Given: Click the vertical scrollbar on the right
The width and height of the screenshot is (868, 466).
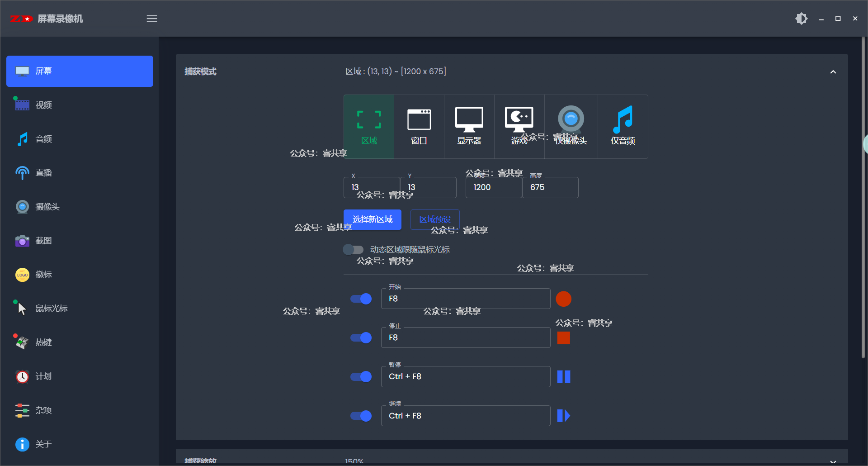Looking at the screenshot, I should pos(863,199).
